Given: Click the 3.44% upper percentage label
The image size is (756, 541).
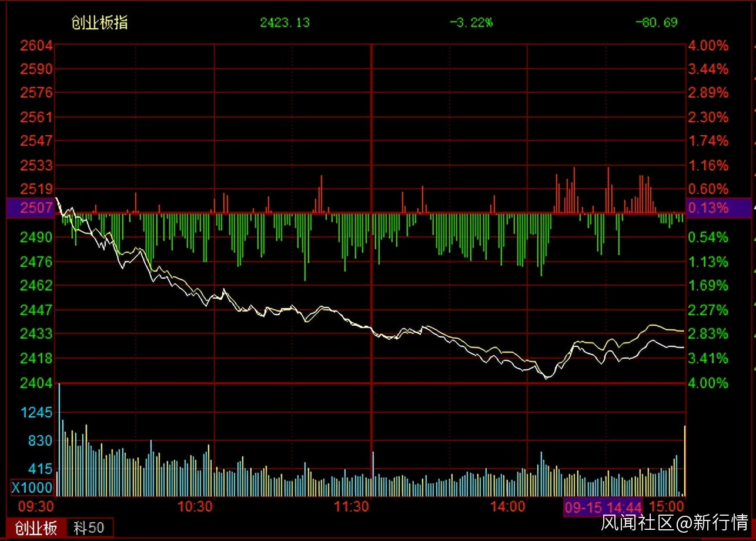Looking at the screenshot, I should click(708, 69).
